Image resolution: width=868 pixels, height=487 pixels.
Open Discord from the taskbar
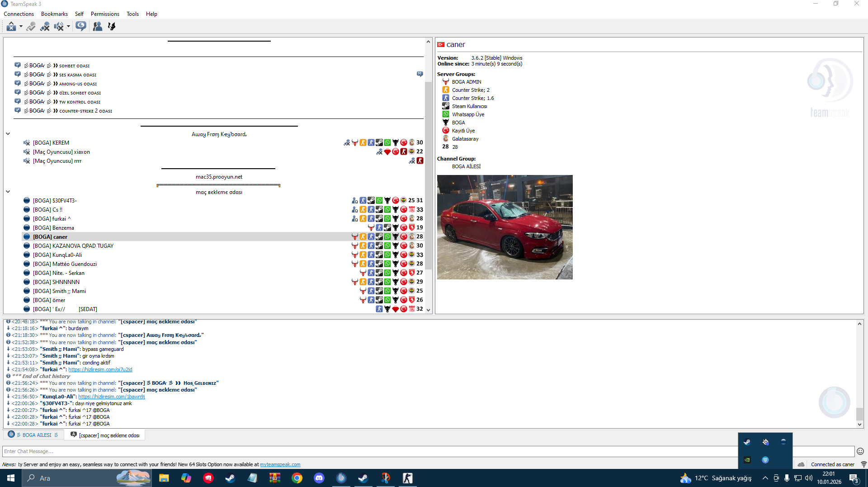[x=319, y=478]
